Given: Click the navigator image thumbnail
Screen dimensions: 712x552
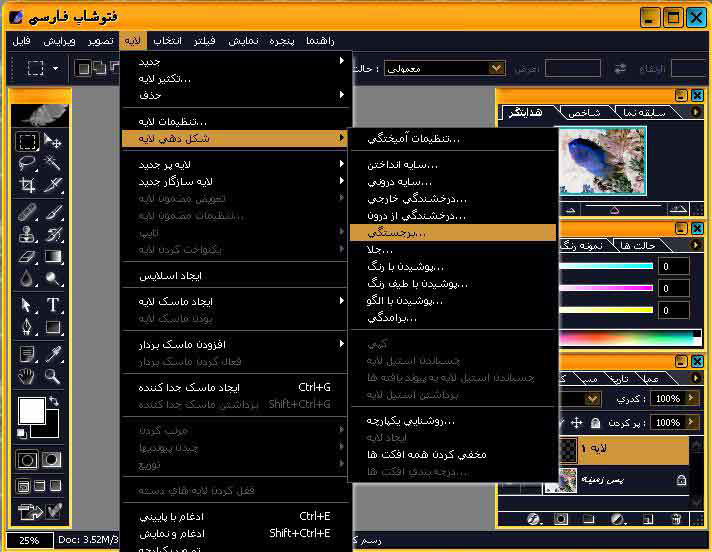Looking at the screenshot, I should coord(602,161).
